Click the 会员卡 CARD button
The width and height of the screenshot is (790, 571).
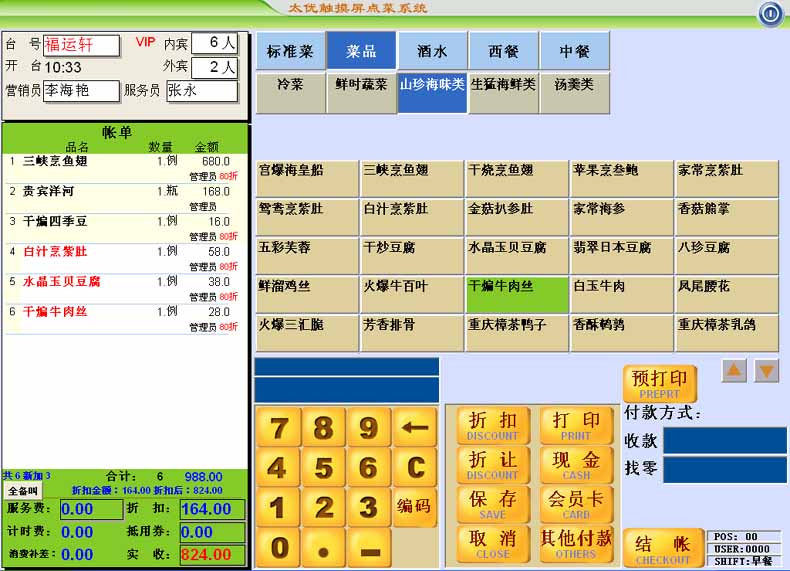[575, 505]
